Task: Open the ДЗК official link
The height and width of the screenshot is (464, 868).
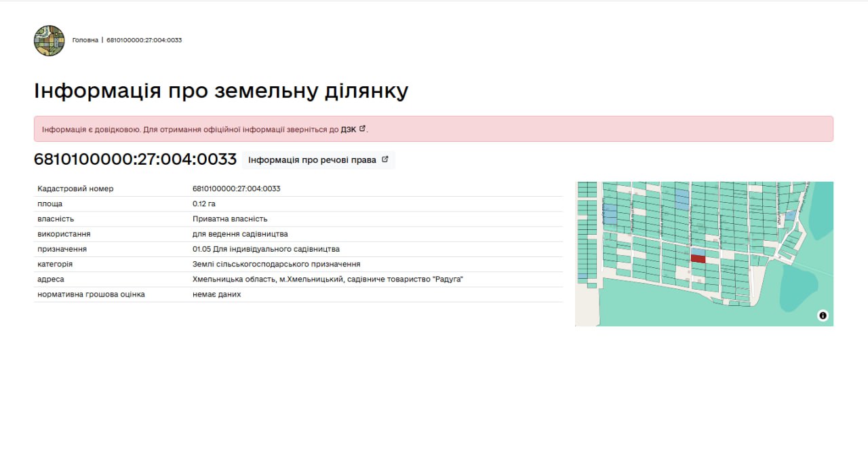Action: (x=348, y=129)
